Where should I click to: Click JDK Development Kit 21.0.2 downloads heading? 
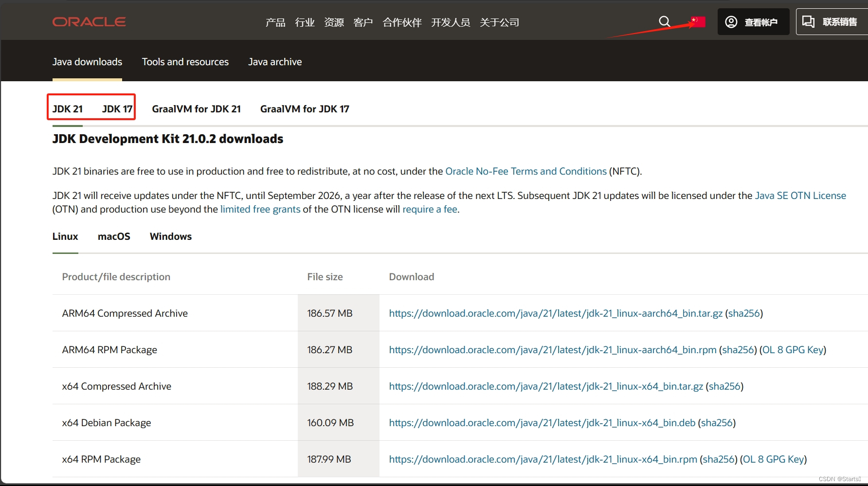click(168, 139)
